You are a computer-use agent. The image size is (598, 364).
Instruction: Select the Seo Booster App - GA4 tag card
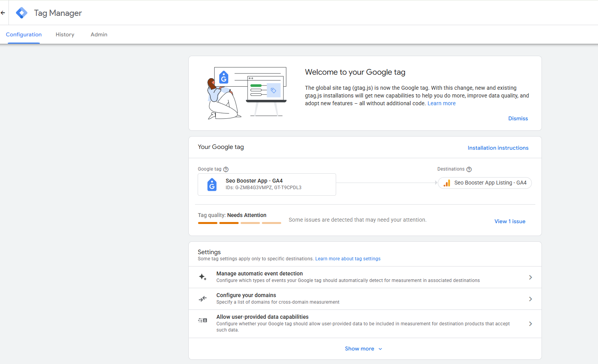[x=267, y=185]
